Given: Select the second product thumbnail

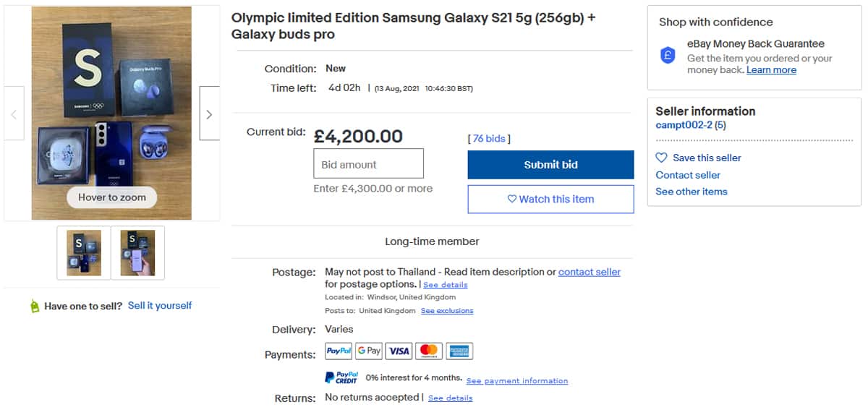Looking at the screenshot, I should pos(137,253).
